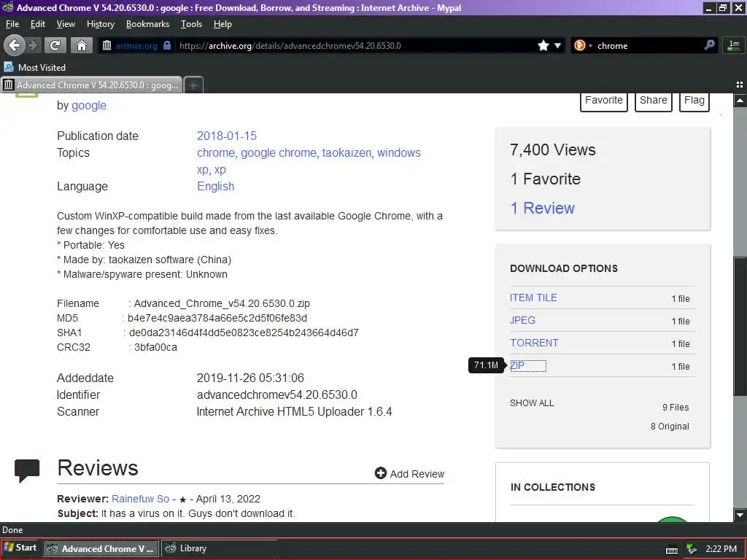Screen dimensions: 747x560
Task: Download the ZIP file link
Action: [517, 366]
